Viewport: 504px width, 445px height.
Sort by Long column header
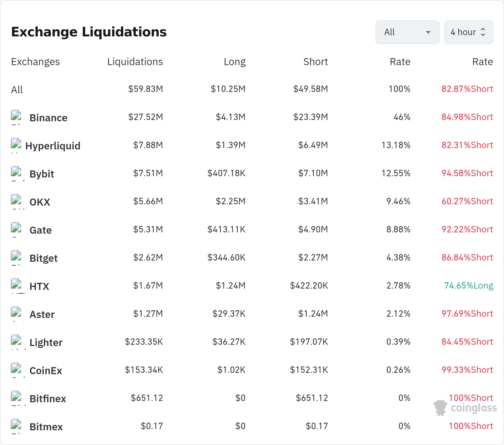pyautogui.click(x=234, y=62)
